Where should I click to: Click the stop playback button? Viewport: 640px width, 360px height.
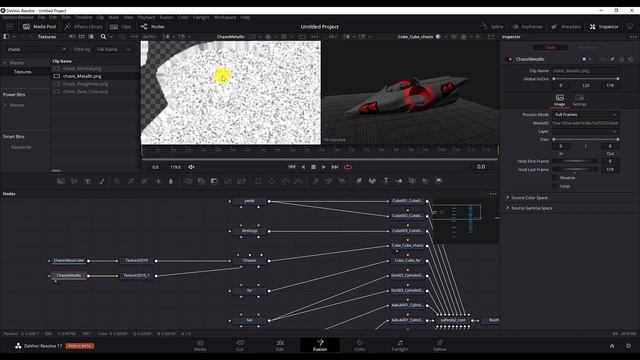point(313,167)
